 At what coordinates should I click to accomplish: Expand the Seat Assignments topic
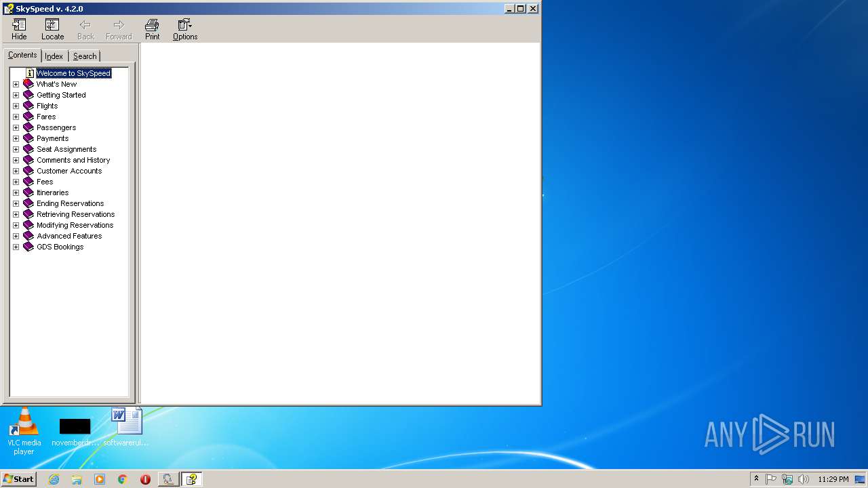16,149
